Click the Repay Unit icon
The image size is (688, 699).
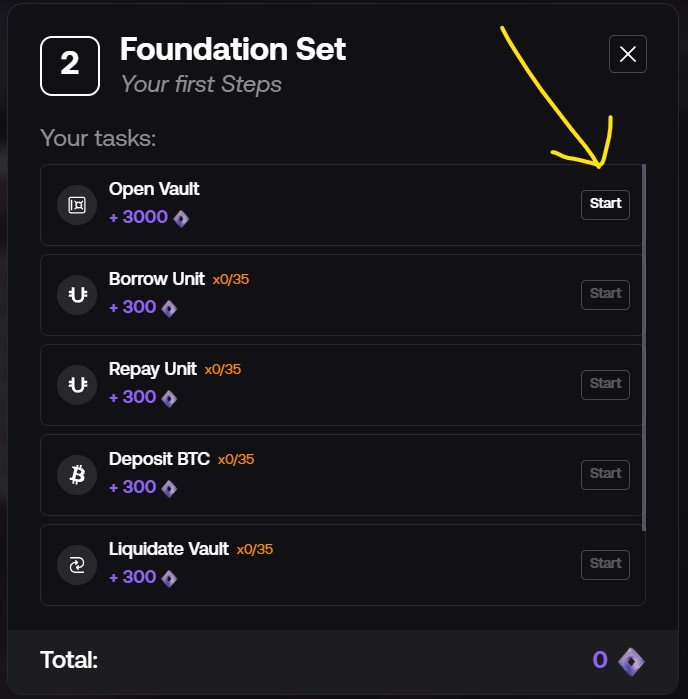[77, 385]
